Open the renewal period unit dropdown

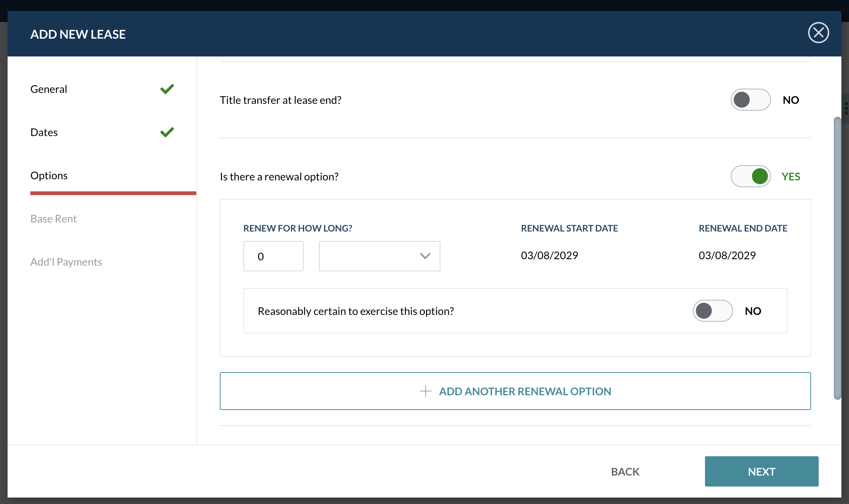point(379,256)
